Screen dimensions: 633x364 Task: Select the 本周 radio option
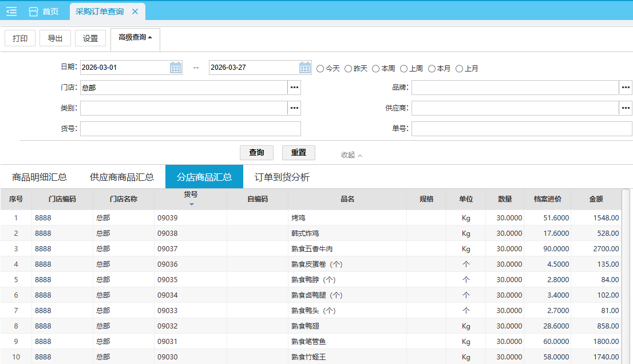coord(376,69)
